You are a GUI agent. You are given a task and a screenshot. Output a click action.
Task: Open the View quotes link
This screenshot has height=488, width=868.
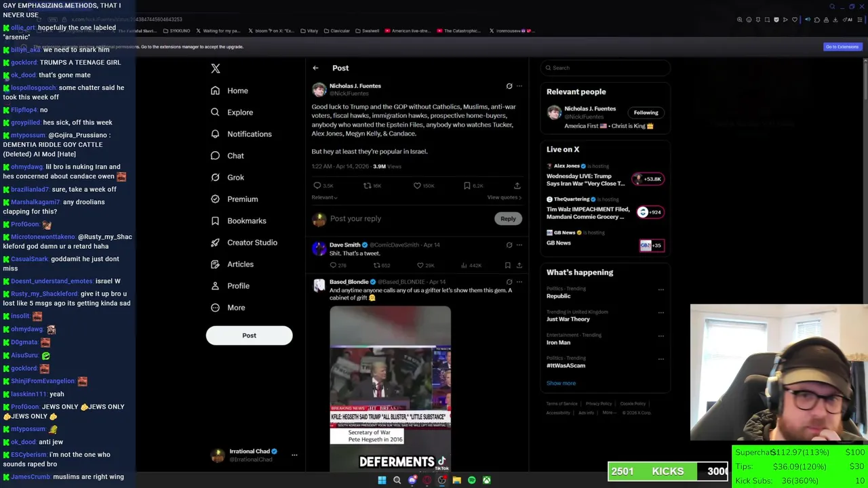coord(505,197)
